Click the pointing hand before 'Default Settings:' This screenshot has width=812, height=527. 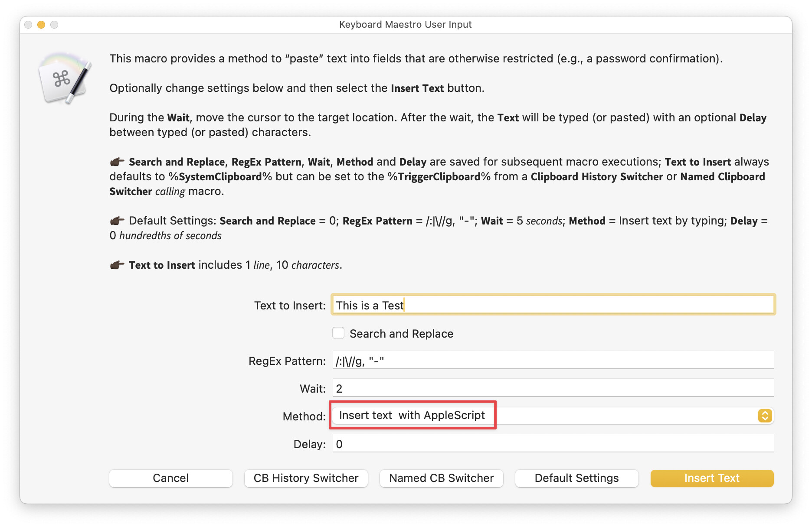click(117, 221)
